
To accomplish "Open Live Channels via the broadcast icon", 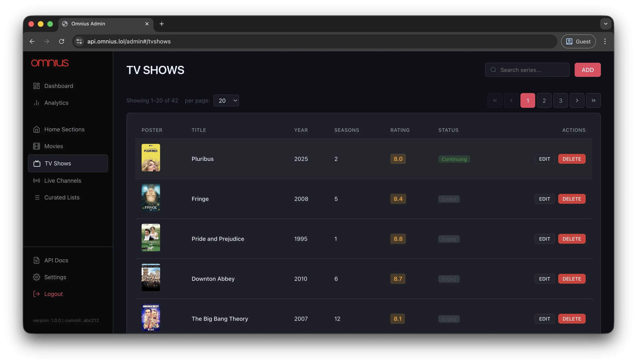I will pyautogui.click(x=36, y=181).
